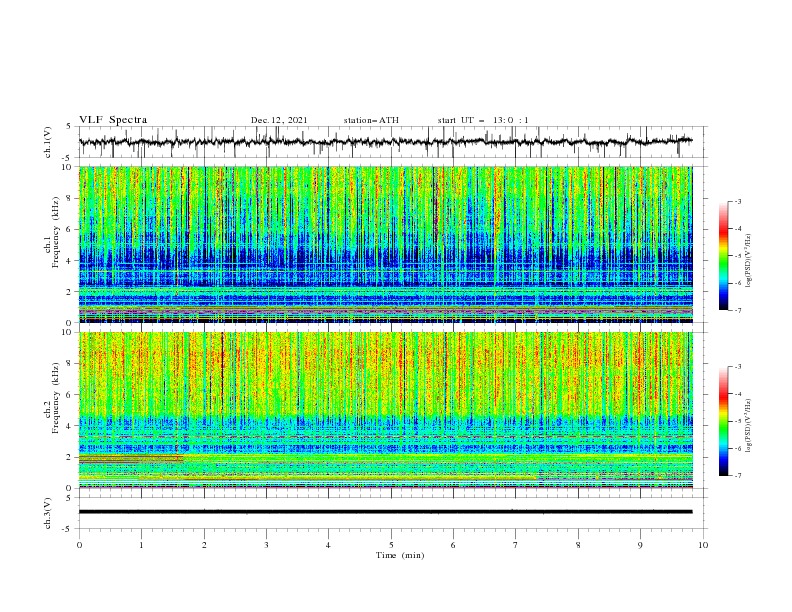Click the "-3" label on ch.2 color bar

coord(738,367)
